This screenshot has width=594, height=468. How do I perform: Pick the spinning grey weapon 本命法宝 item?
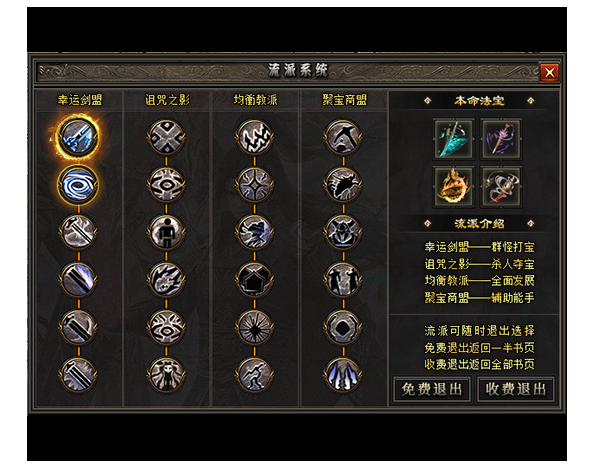pyautogui.click(x=501, y=187)
